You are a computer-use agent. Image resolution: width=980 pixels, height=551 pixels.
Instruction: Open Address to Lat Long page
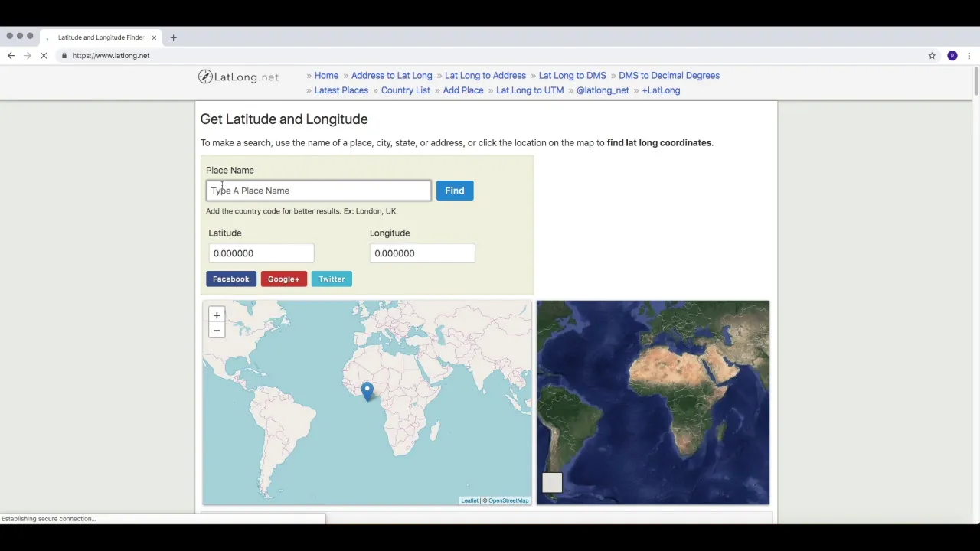(391, 76)
